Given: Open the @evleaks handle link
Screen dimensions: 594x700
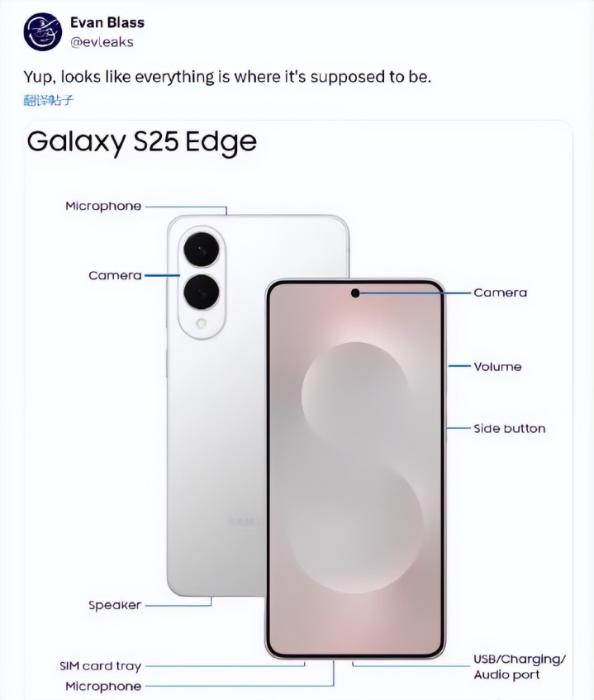Looking at the screenshot, I should tap(102, 42).
